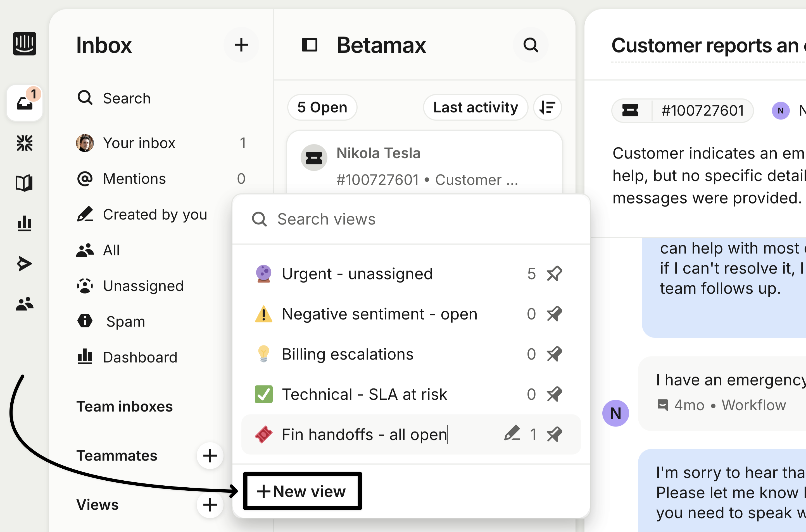Click the Fin handoffs - all open name field
Screen dimensions: 806x532
(365, 435)
